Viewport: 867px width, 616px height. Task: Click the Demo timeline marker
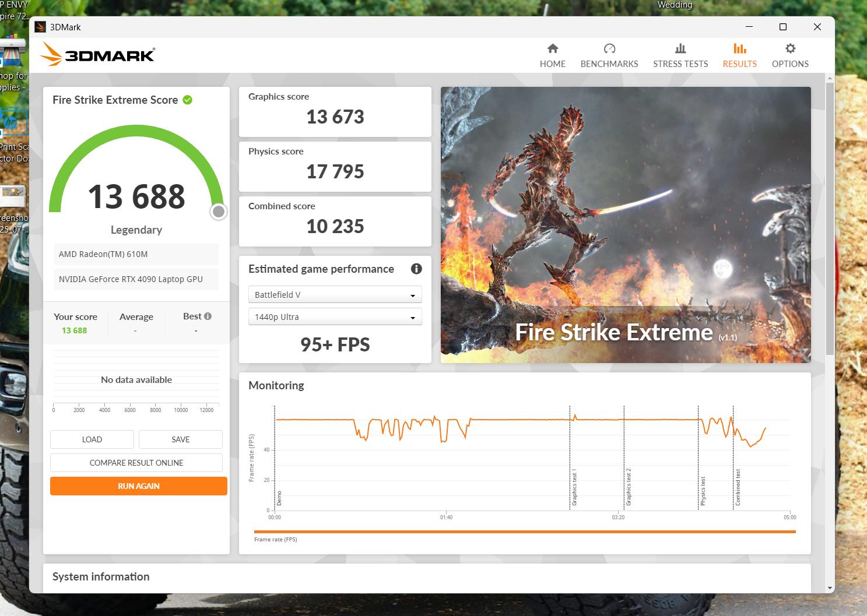[x=279, y=498]
